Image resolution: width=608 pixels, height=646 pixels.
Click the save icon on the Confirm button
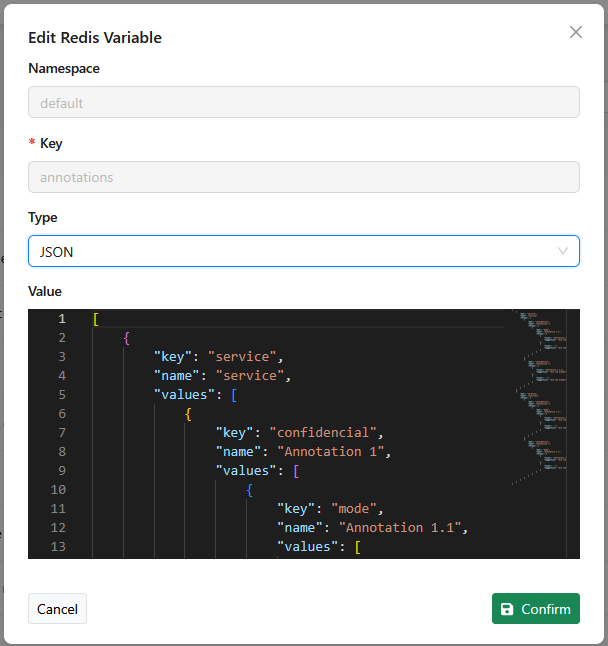pos(507,609)
